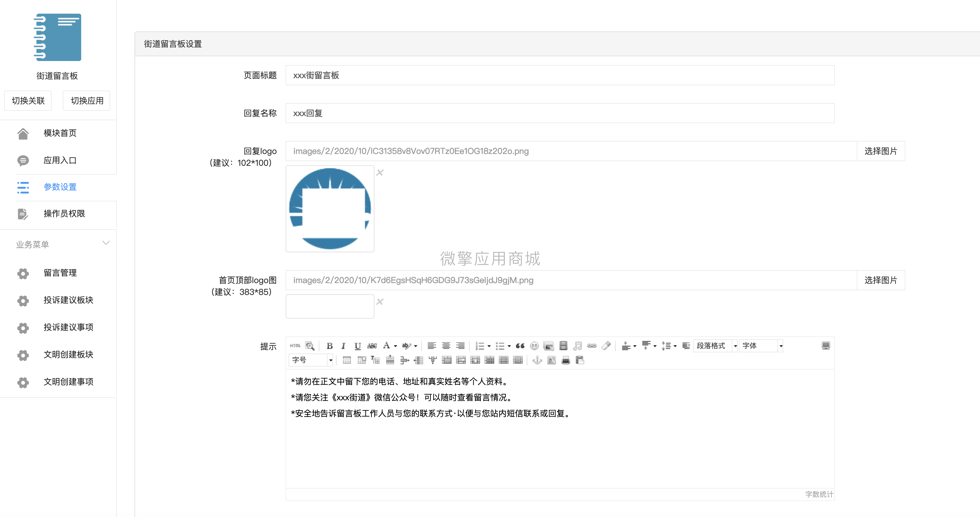Open the 字号 font size dropdown
This screenshot has height=517, width=980.
311,360
